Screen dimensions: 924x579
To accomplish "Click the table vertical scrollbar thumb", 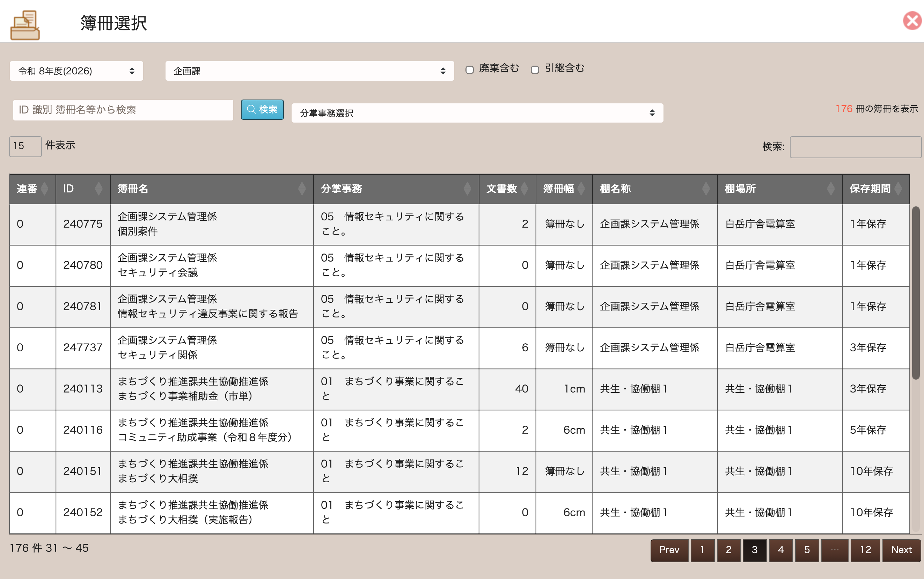I will click(x=916, y=293).
